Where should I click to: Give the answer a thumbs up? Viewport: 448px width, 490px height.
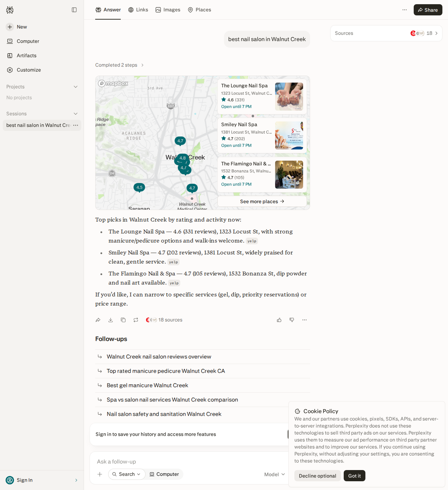pyautogui.click(x=279, y=320)
